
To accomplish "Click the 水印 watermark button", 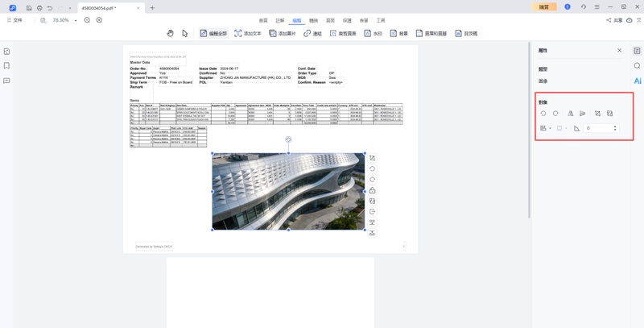I will [x=373, y=33].
